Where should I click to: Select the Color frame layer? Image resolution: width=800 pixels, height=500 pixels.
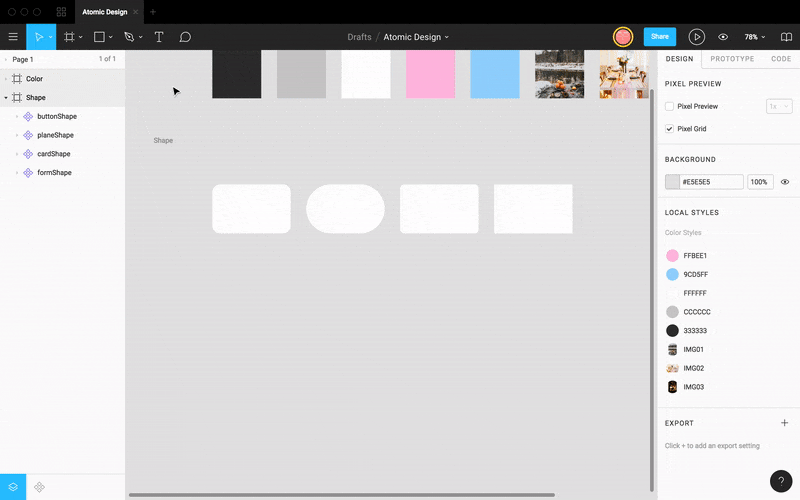tap(62, 79)
